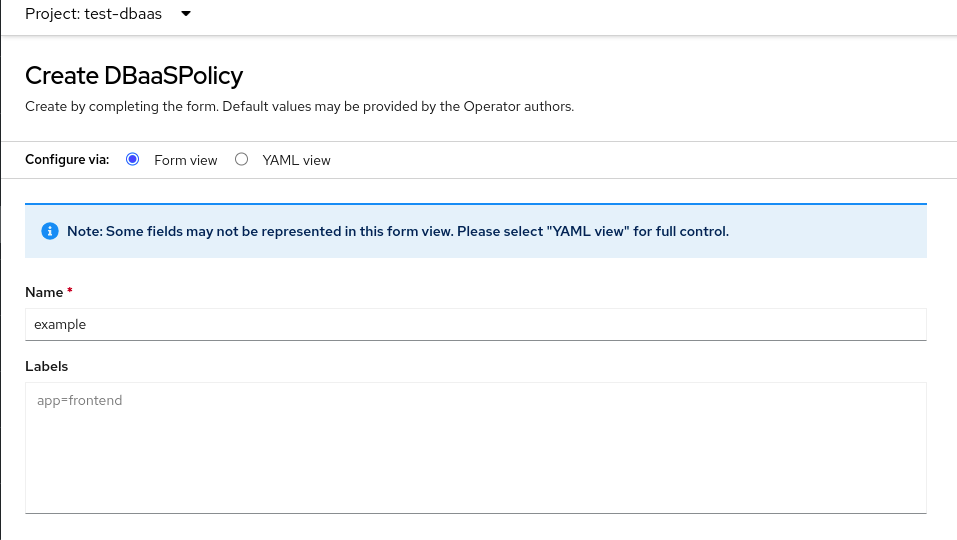This screenshot has height=540, width=957.
Task: Click the Labels field label
Action: 46,366
